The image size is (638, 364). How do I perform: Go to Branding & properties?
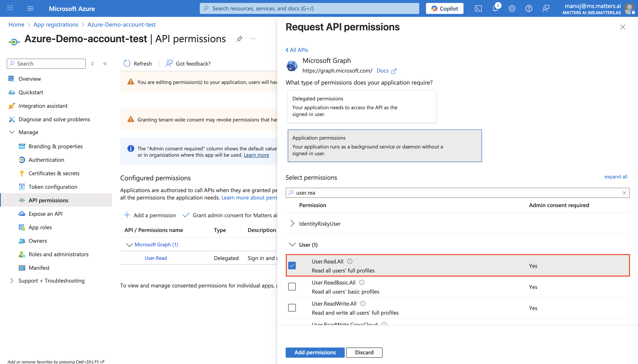[56, 146]
